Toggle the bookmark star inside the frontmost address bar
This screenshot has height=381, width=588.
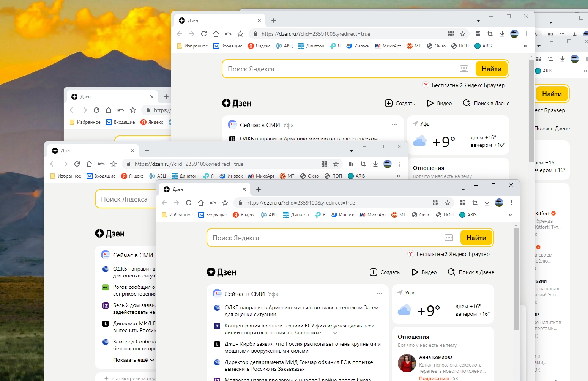(x=448, y=203)
